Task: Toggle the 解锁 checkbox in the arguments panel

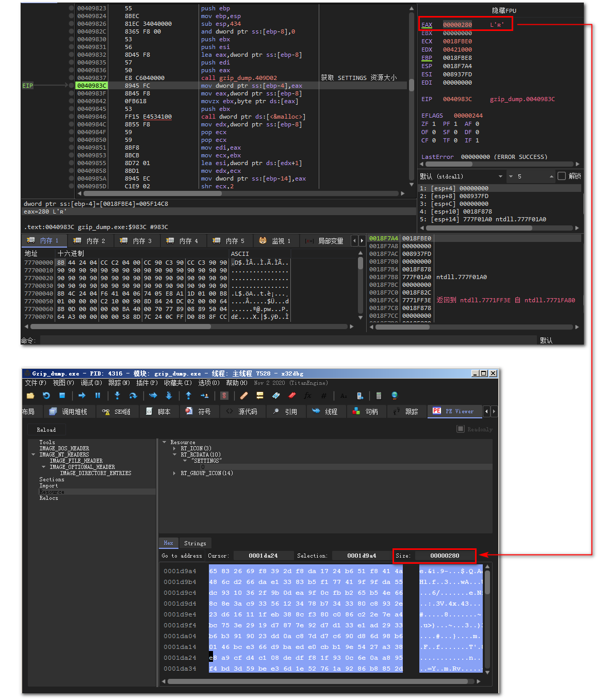Action: point(562,176)
